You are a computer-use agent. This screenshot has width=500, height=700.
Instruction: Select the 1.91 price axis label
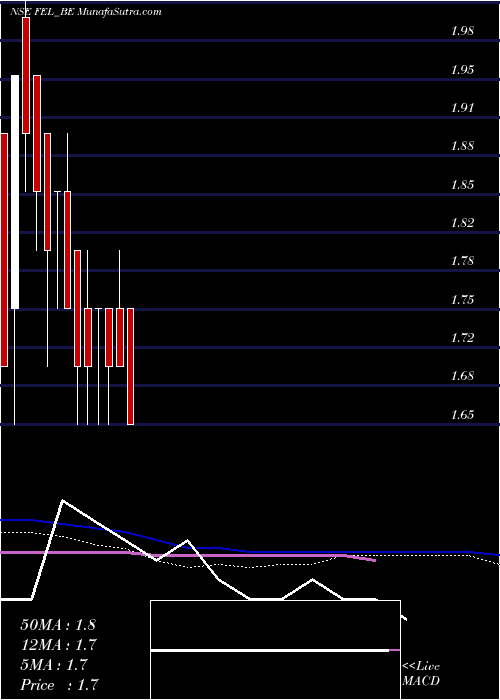(x=462, y=108)
